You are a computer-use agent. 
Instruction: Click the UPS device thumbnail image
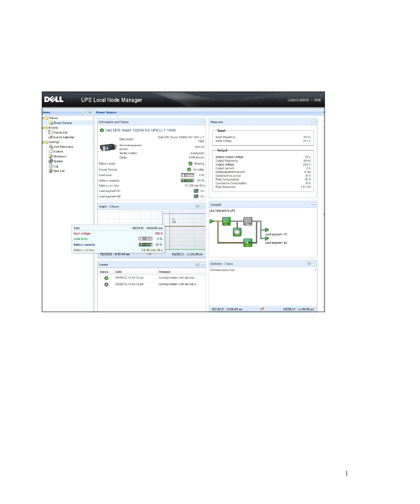108,147
